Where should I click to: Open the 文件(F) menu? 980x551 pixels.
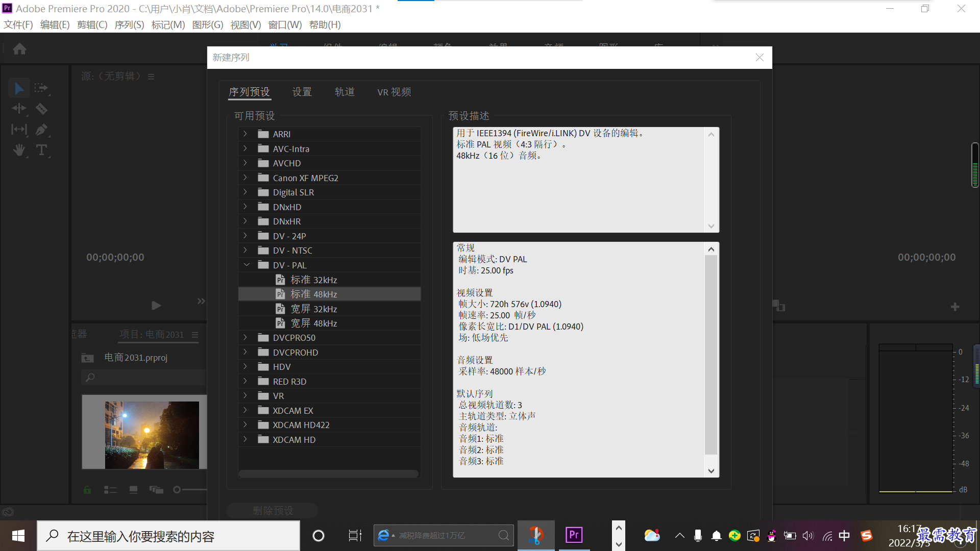[18, 24]
